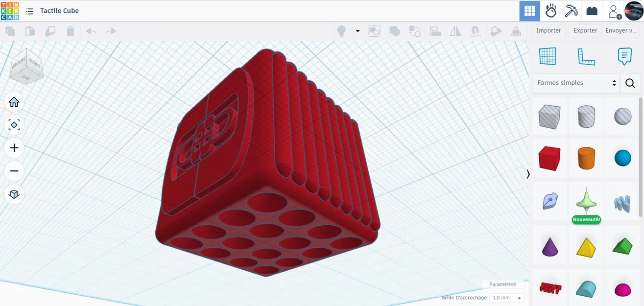This screenshot has width=644, height=306.
Task: Pick the Scribble shape
Action: point(549,202)
